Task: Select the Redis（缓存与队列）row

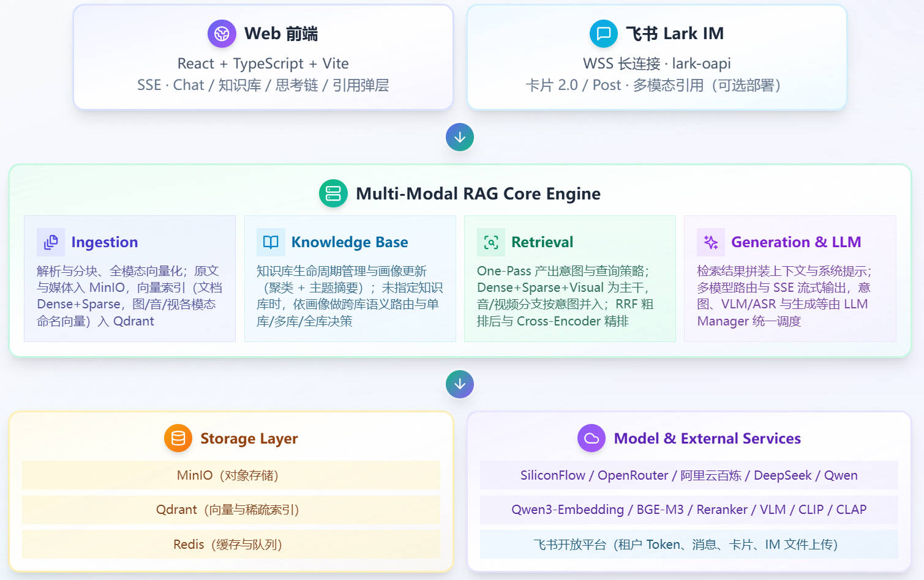Action: [231, 545]
